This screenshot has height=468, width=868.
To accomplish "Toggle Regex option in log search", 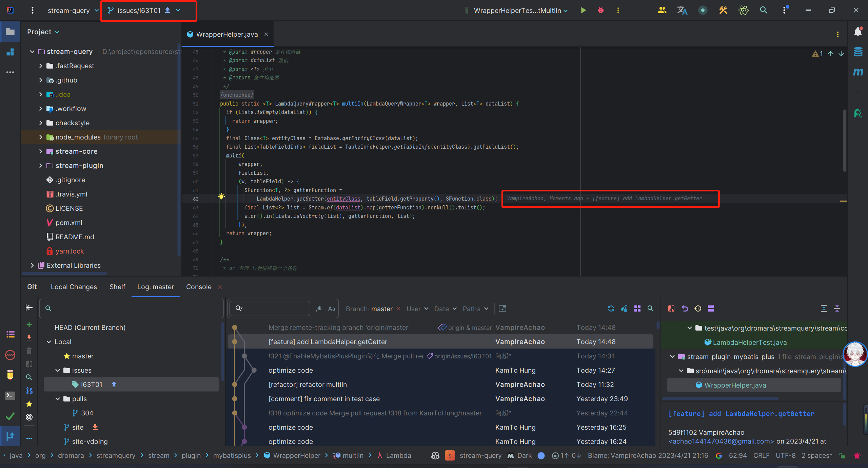I will coord(319,308).
